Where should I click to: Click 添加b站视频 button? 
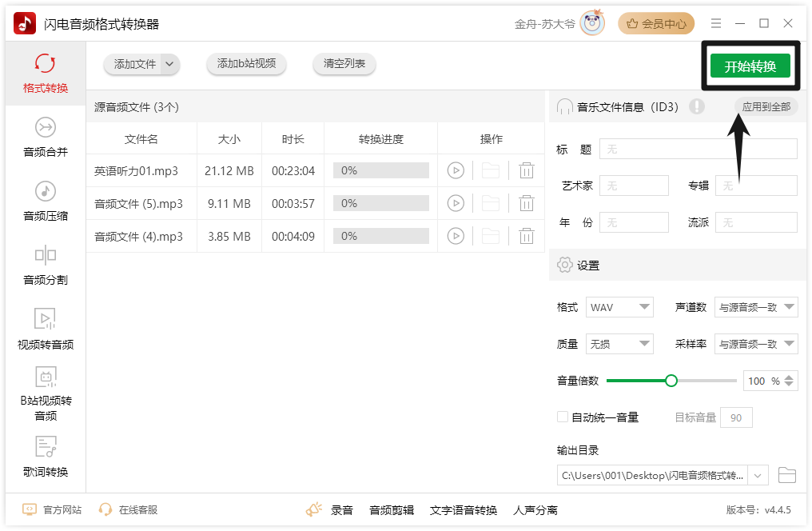(x=246, y=64)
